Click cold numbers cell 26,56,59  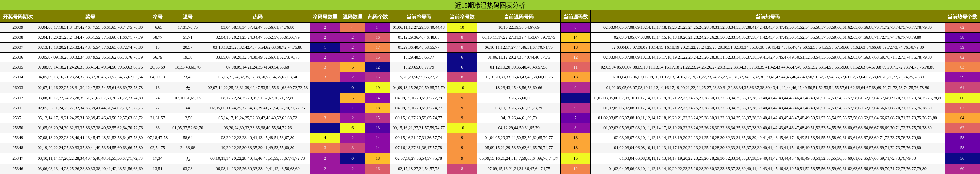click(x=158, y=67)
